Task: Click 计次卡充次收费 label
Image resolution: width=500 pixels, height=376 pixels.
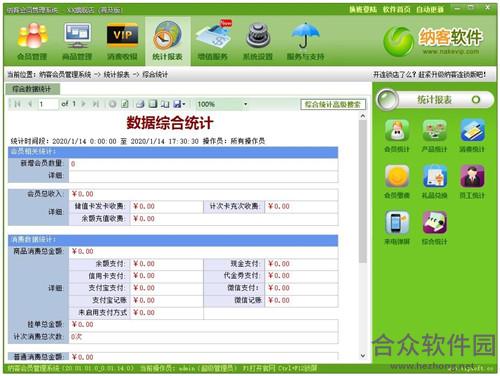Action: tap(234, 206)
